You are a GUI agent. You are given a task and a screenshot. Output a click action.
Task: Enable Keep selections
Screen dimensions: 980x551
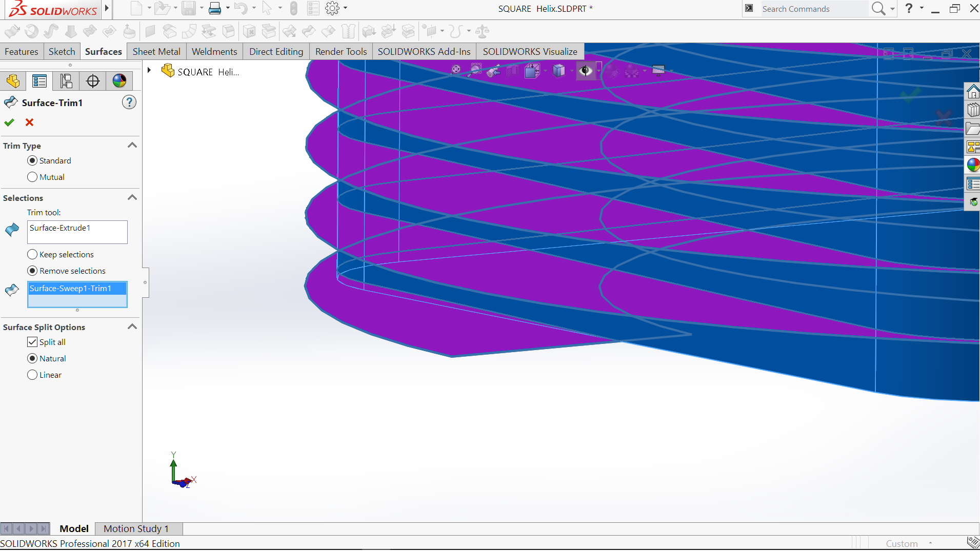click(x=32, y=254)
